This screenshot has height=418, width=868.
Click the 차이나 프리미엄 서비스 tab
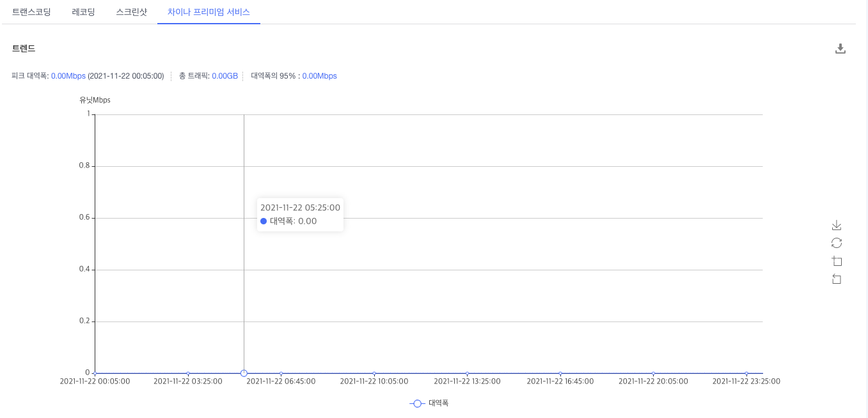click(209, 12)
